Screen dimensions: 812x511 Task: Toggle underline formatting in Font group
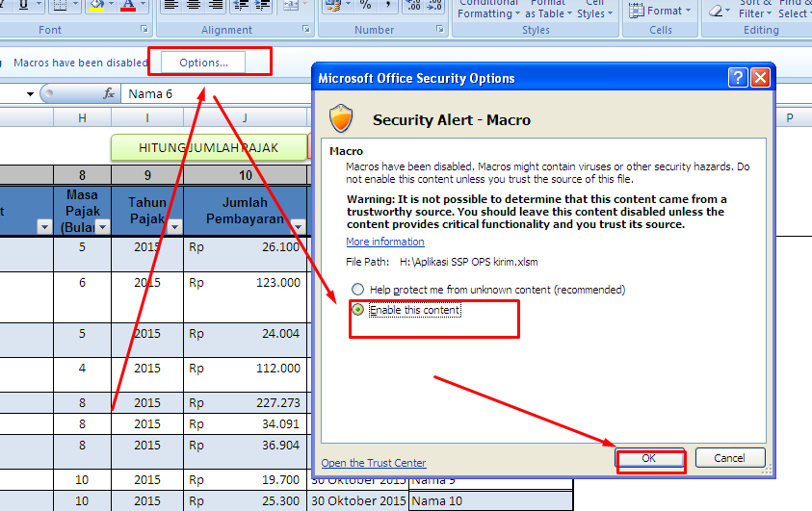tap(23, 5)
